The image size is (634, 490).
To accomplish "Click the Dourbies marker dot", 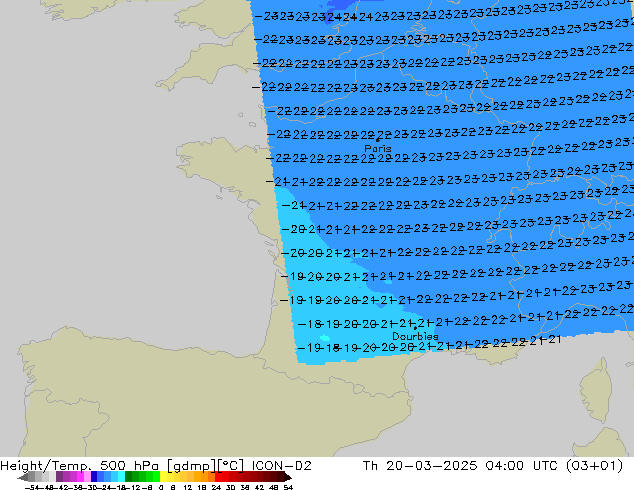I will coord(415,328).
